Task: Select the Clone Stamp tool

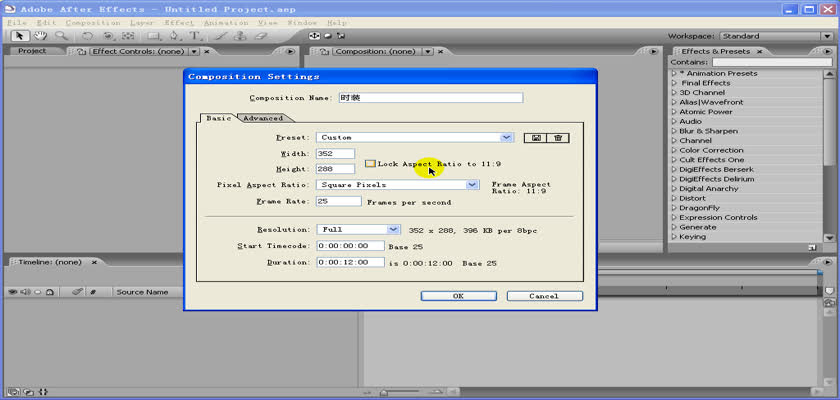Action: 241,35
